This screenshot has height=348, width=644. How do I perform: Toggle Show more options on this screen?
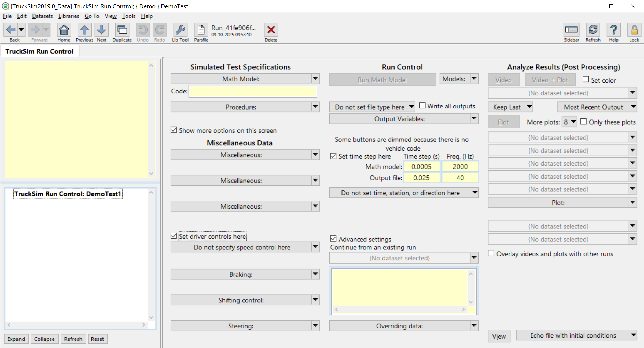coord(174,130)
